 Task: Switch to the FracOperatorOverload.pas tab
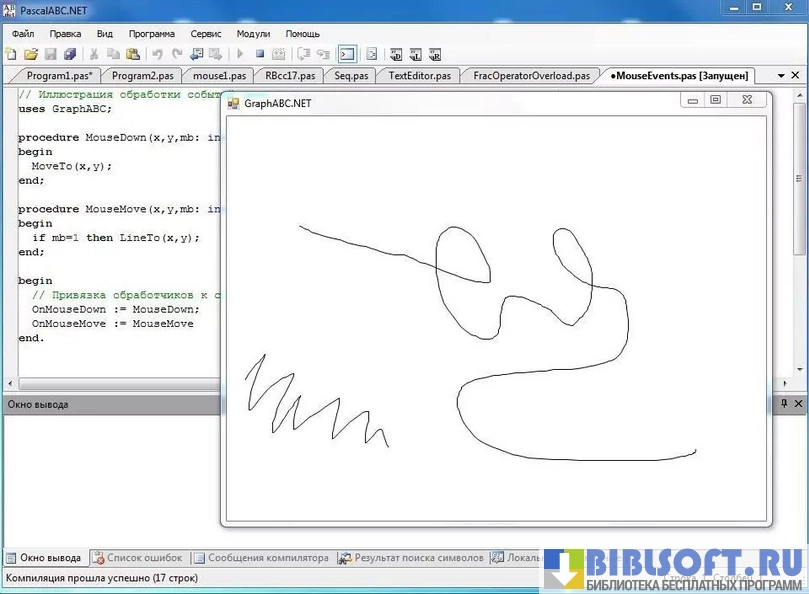click(x=531, y=75)
